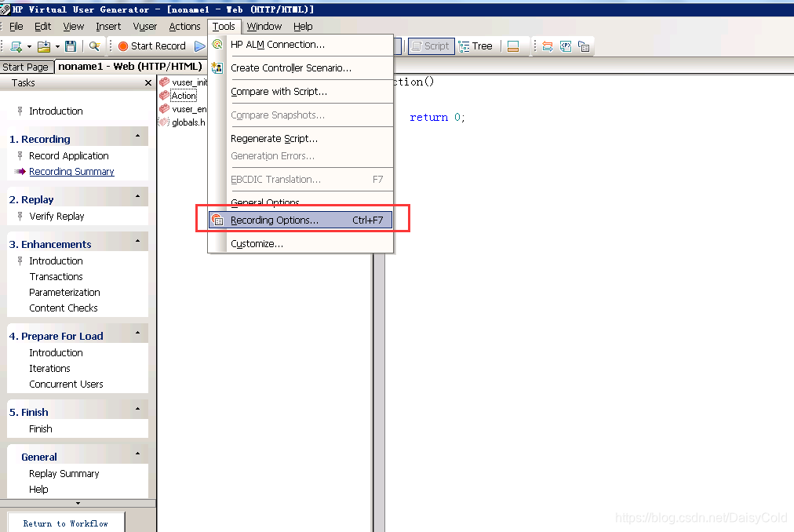Click the orange arrows toolbar icon
Screen dimensions: 794x532
point(548,46)
